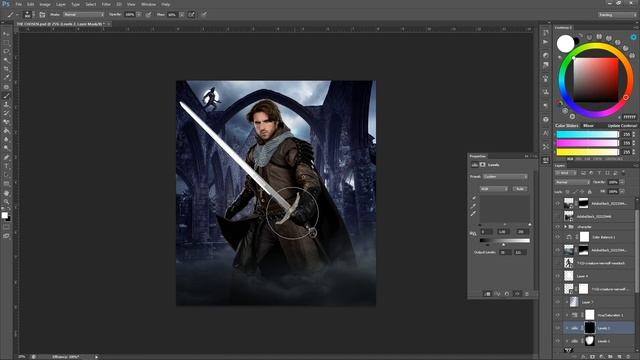
Task: Open the brush Mode dropdown
Action: 83,15
